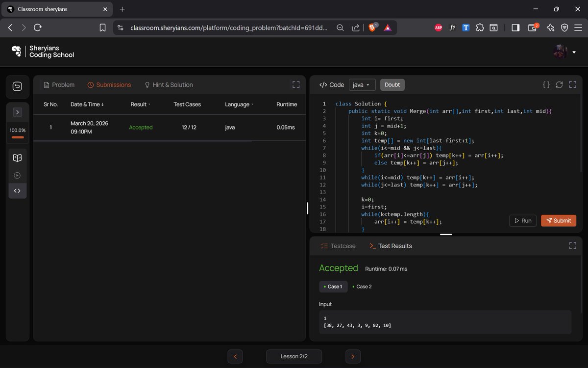Go forward in browser history

24,28
